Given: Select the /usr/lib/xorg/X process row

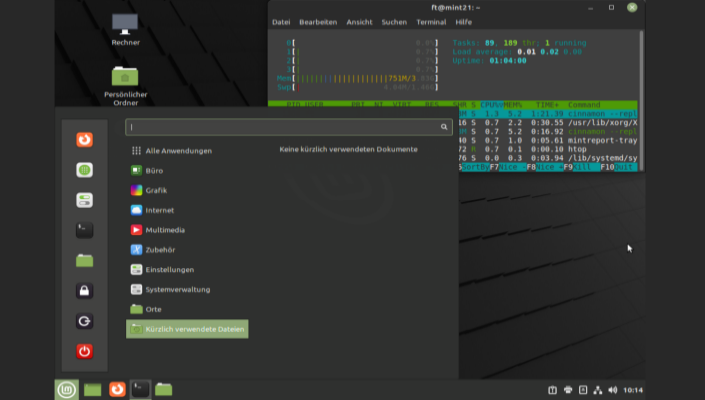Looking at the screenshot, I should 548,123.
